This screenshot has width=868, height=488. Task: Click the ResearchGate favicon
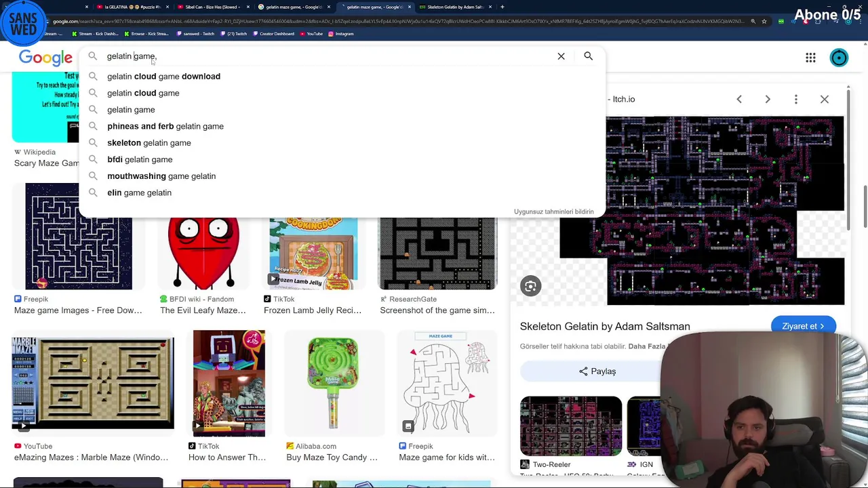(383, 299)
